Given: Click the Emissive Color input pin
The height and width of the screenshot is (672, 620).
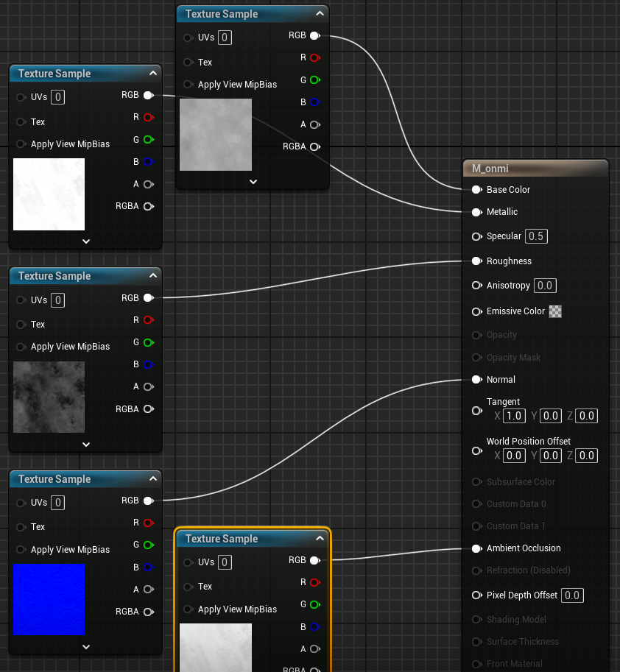Looking at the screenshot, I should point(476,311).
